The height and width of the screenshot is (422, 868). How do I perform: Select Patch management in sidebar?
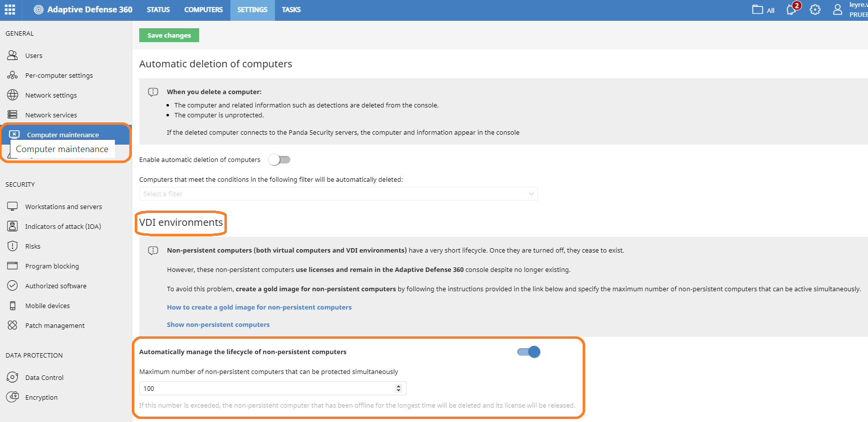click(55, 325)
